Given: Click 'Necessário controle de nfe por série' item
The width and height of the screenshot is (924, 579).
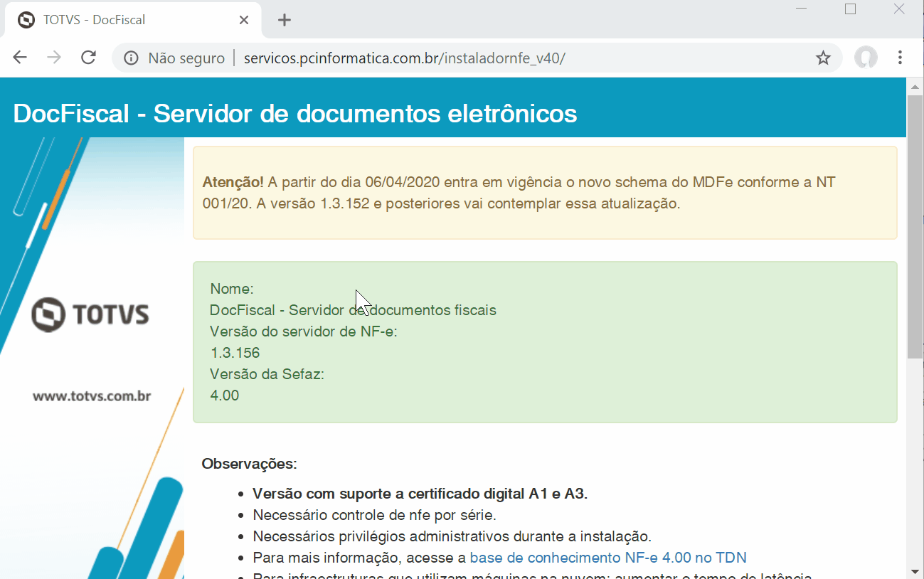Looking at the screenshot, I should 375,515.
